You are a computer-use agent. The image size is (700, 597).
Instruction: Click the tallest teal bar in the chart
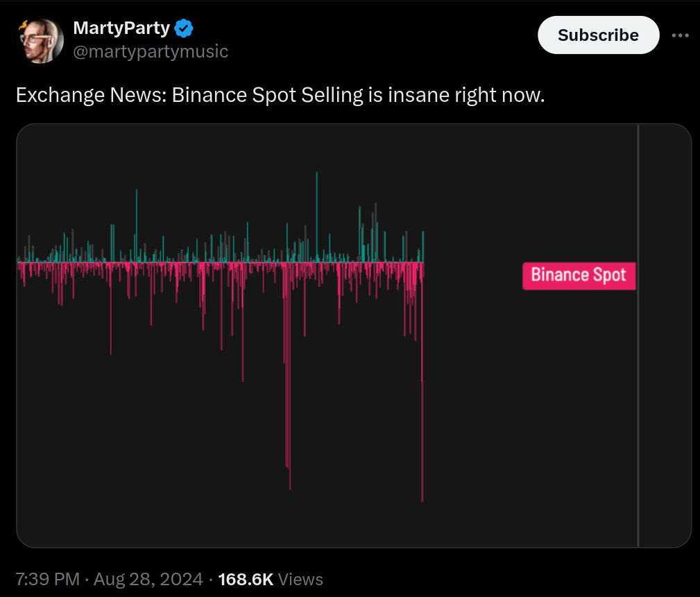(x=317, y=208)
